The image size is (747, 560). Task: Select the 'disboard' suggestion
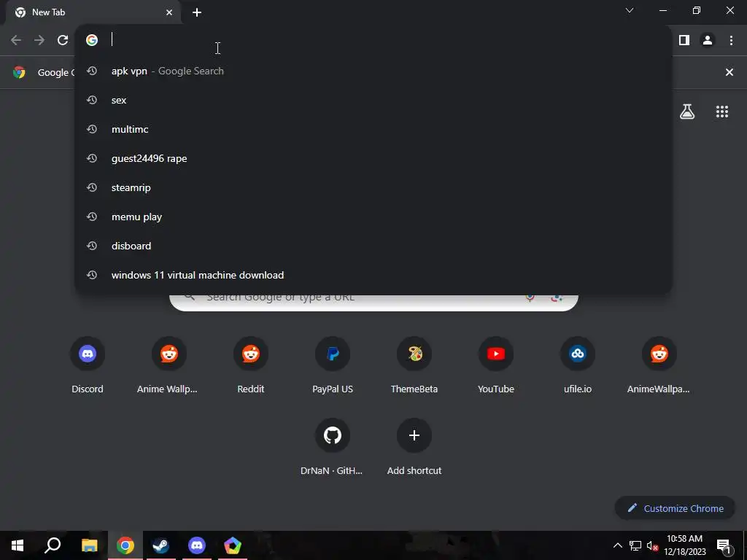373,246
